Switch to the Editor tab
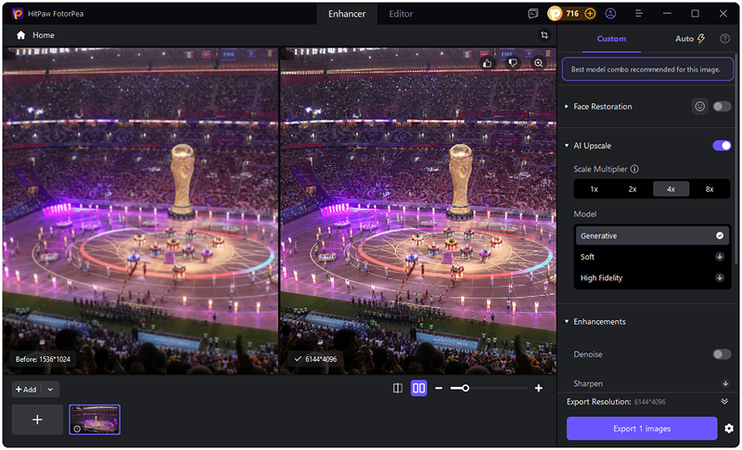 point(401,14)
